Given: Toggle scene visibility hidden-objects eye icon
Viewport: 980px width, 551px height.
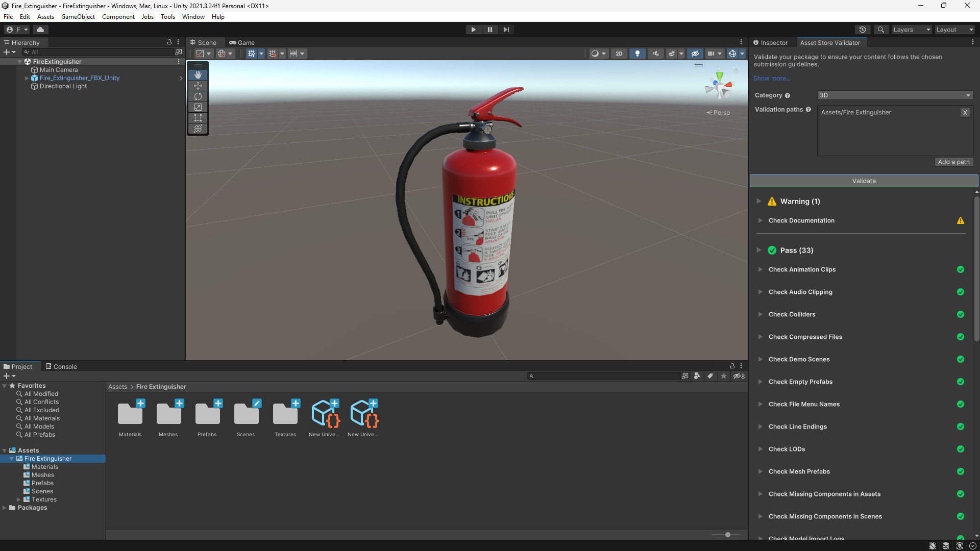Looking at the screenshot, I should (x=695, y=54).
